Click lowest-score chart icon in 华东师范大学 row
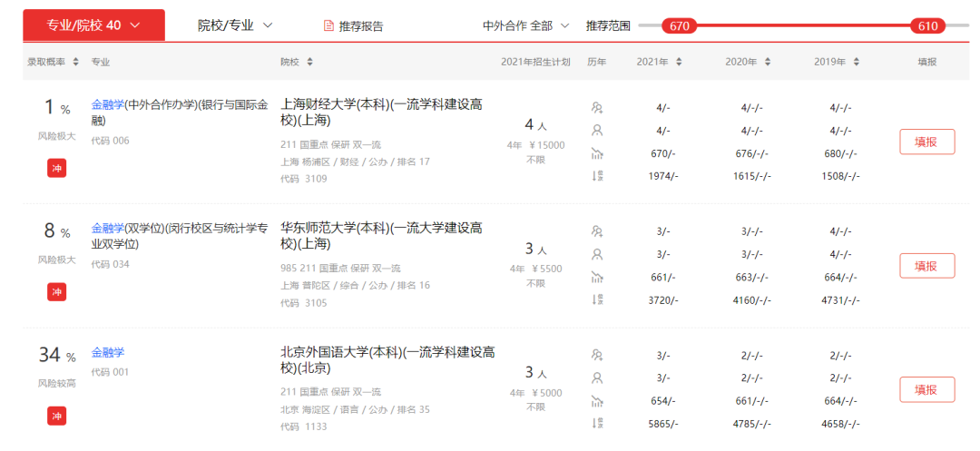Image resolution: width=980 pixels, height=451 pixels. click(597, 277)
